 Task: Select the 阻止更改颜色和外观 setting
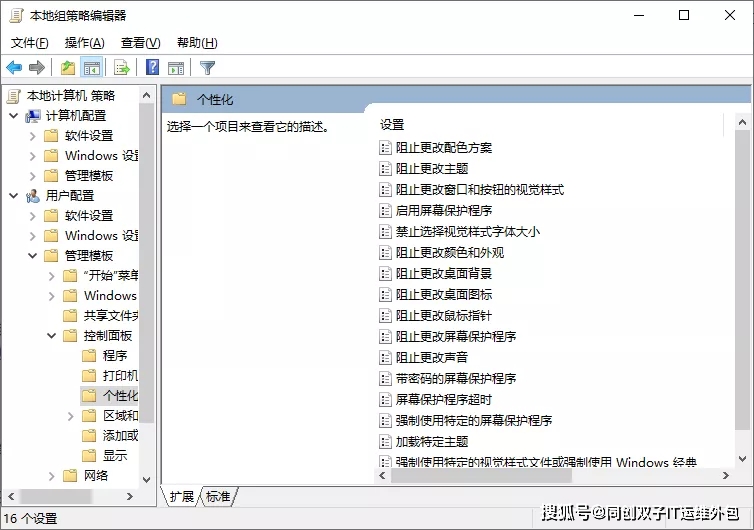point(441,253)
